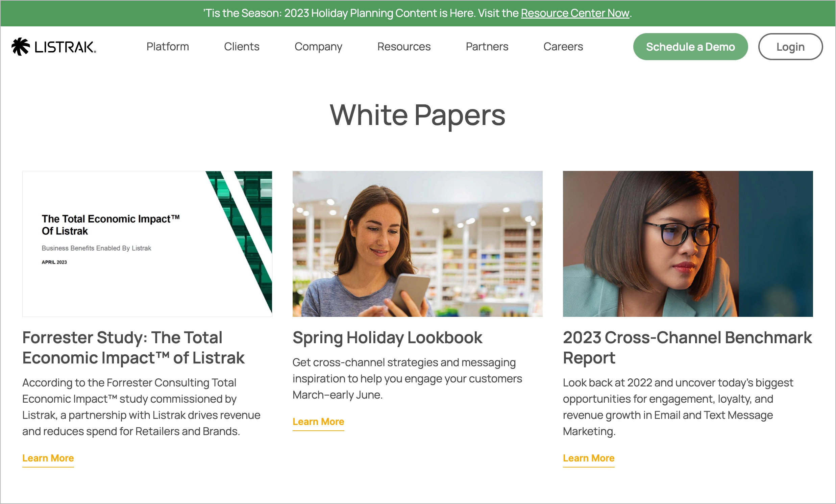Follow the Resource Center Now banner link
Screen dimensions: 836x504
coord(575,13)
